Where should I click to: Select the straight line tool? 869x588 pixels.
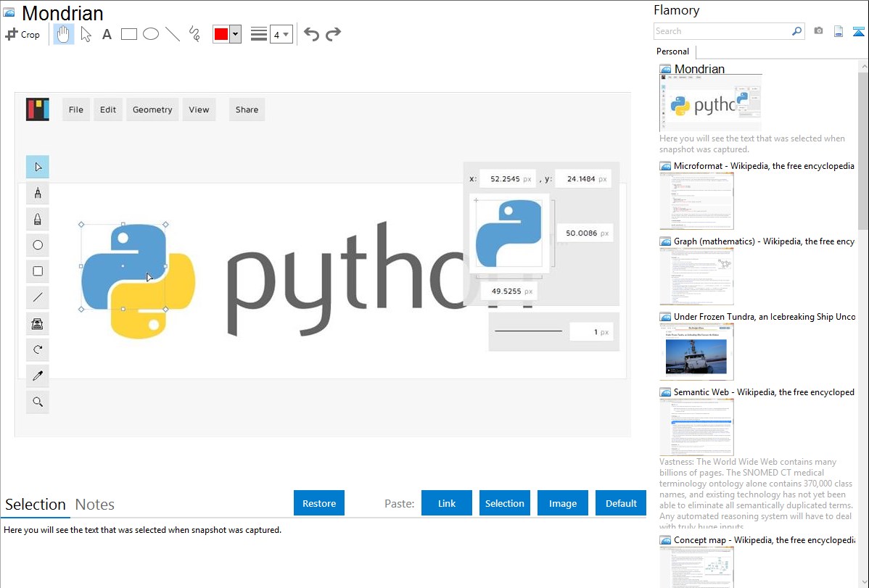[x=173, y=34]
